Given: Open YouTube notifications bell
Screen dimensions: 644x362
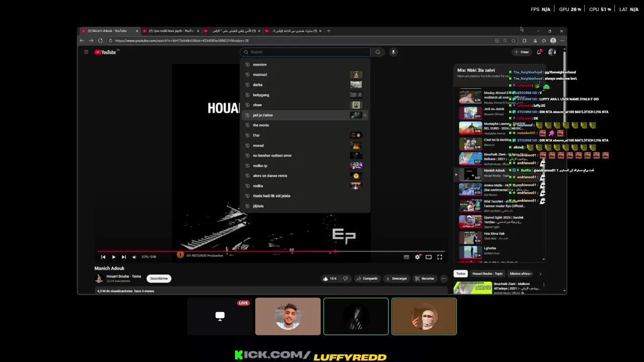Looking at the screenshot, I should 539,52.
